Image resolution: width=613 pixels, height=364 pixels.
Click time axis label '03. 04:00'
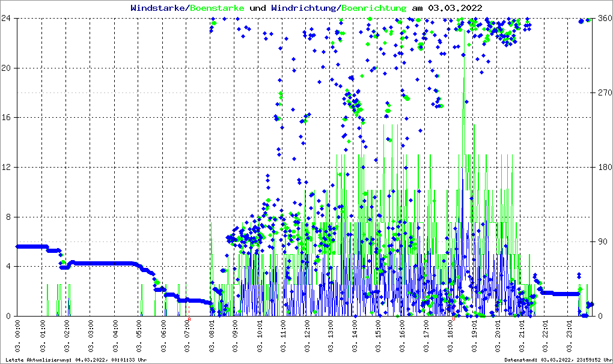click(x=115, y=336)
